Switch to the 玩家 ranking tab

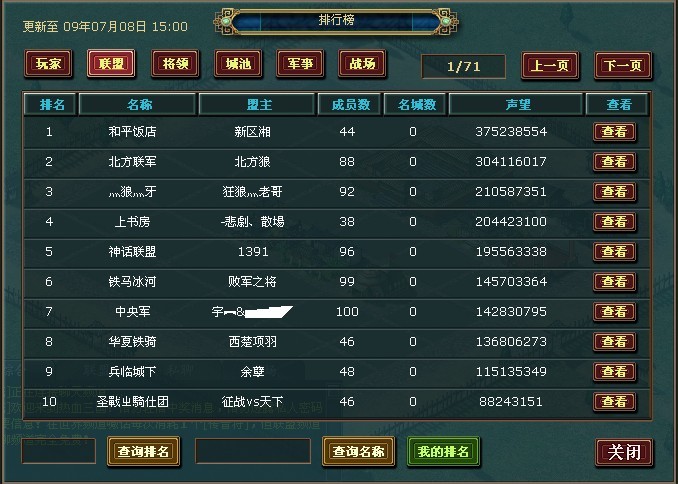48,64
